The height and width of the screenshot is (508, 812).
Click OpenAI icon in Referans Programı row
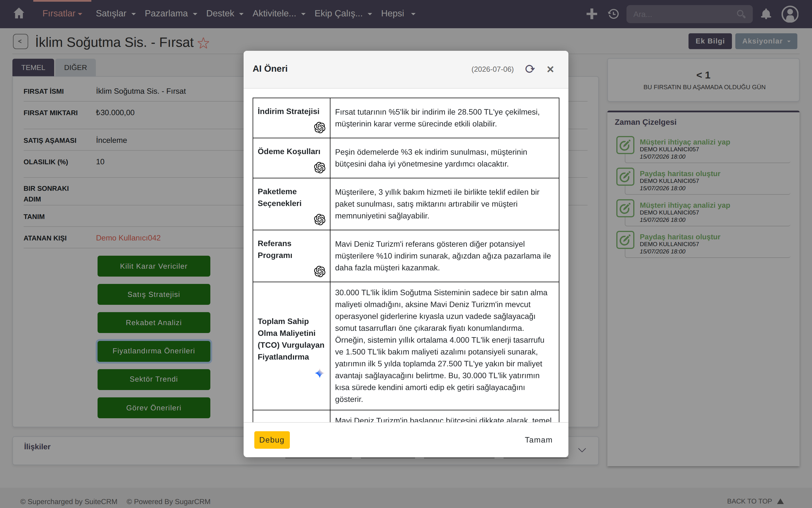pyautogui.click(x=320, y=271)
